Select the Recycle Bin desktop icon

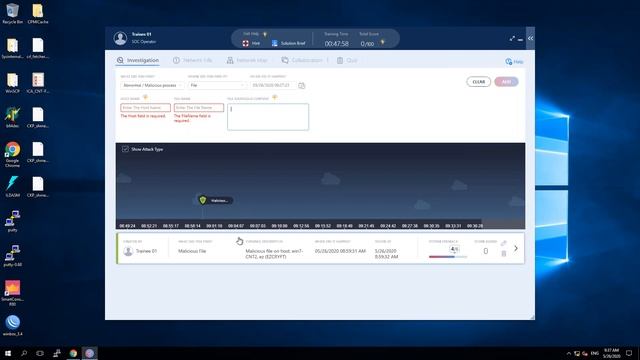coord(12,13)
